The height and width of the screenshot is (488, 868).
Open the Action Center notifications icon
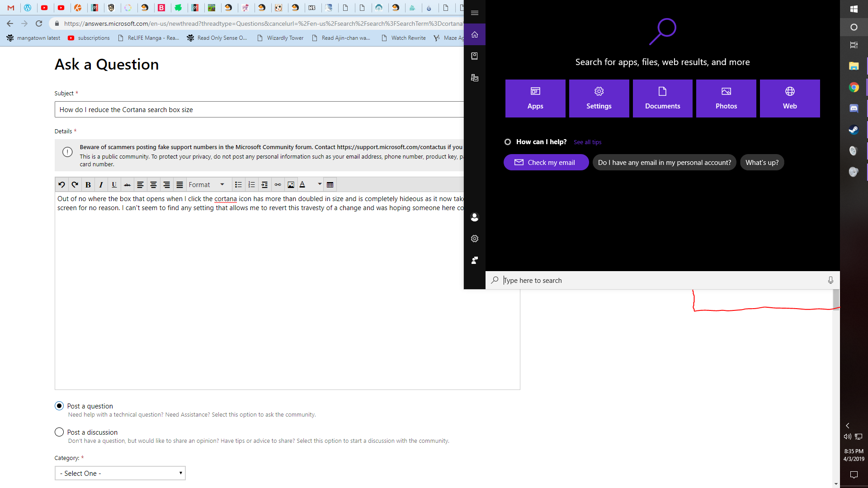point(854,474)
